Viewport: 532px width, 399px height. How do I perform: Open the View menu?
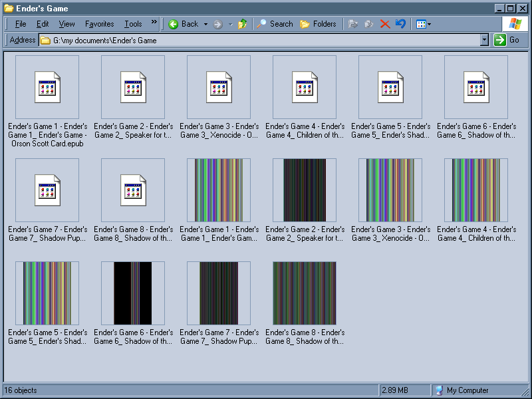(67, 24)
